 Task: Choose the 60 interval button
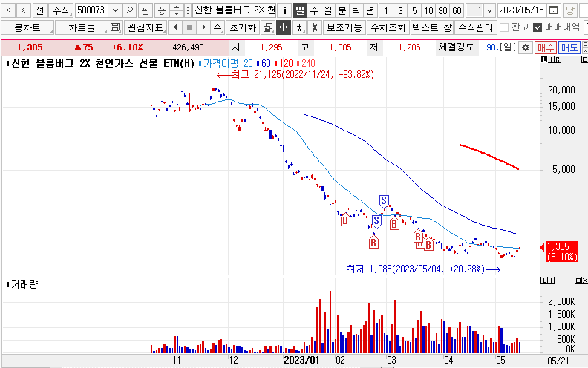(457, 10)
